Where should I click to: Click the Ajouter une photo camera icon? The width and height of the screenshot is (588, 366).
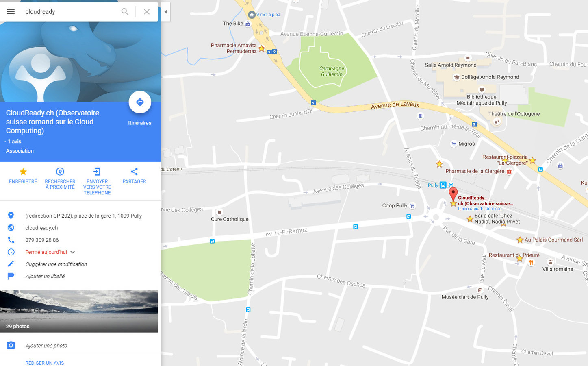click(11, 345)
